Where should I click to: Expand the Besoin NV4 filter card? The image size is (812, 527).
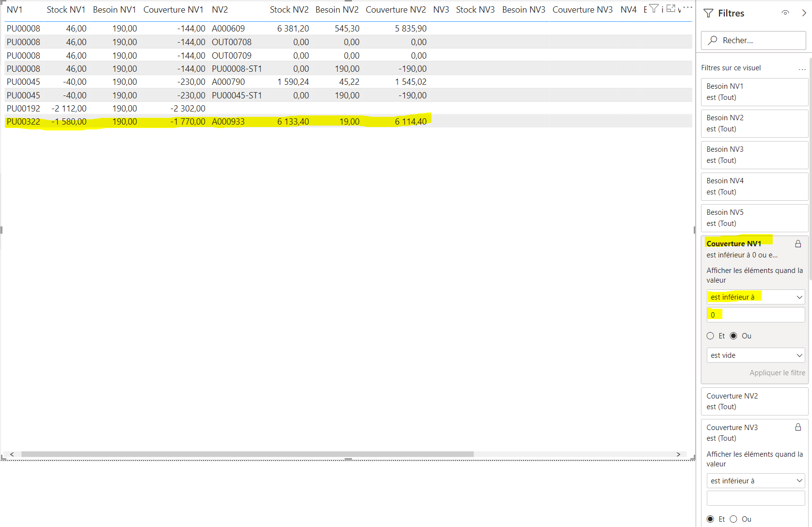754,186
